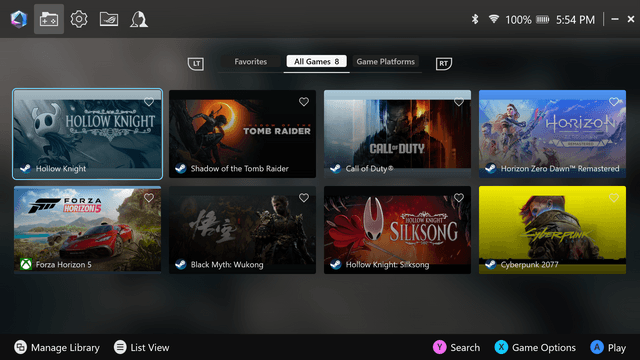Click the RT bumper tab-switch icon
Image resolution: width=640 pixels, height=360 pixels.
(444, 64)
